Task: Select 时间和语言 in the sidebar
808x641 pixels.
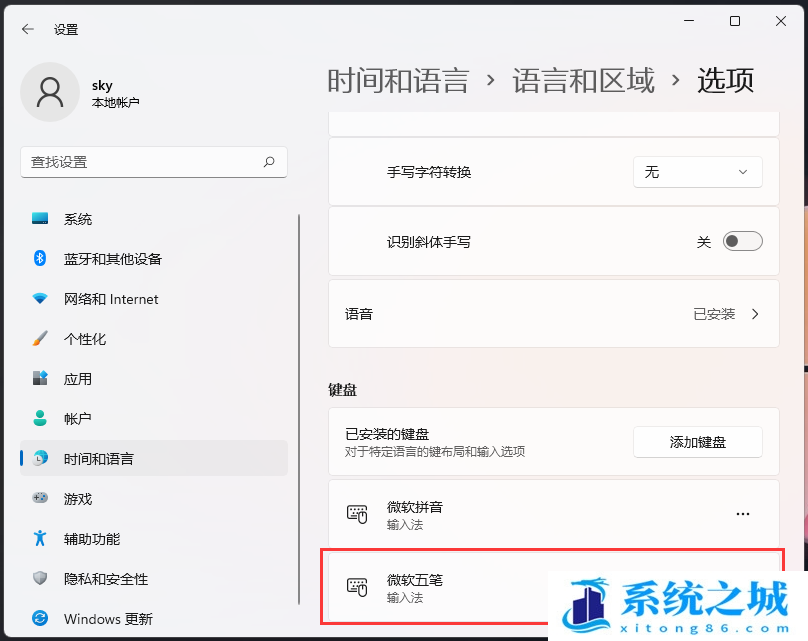Action: [x=154, y=458]
